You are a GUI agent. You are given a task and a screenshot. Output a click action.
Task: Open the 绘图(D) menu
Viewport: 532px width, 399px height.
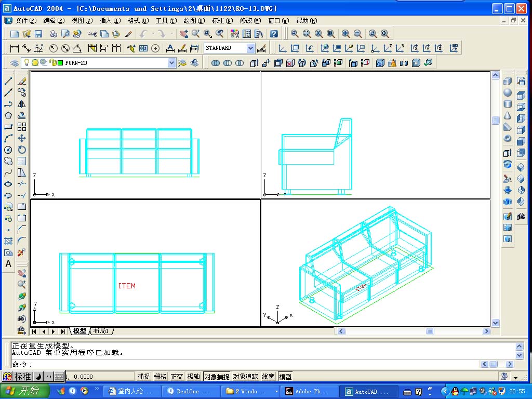[x=194, y=21]
